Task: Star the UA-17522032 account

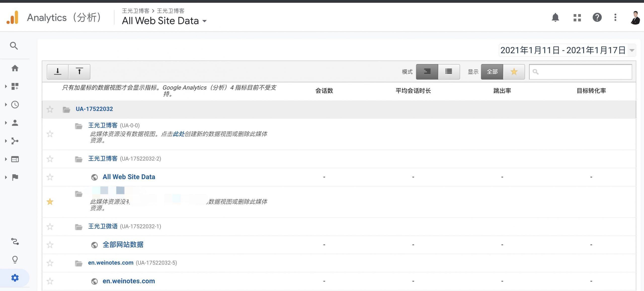Action: pos(50,109)
